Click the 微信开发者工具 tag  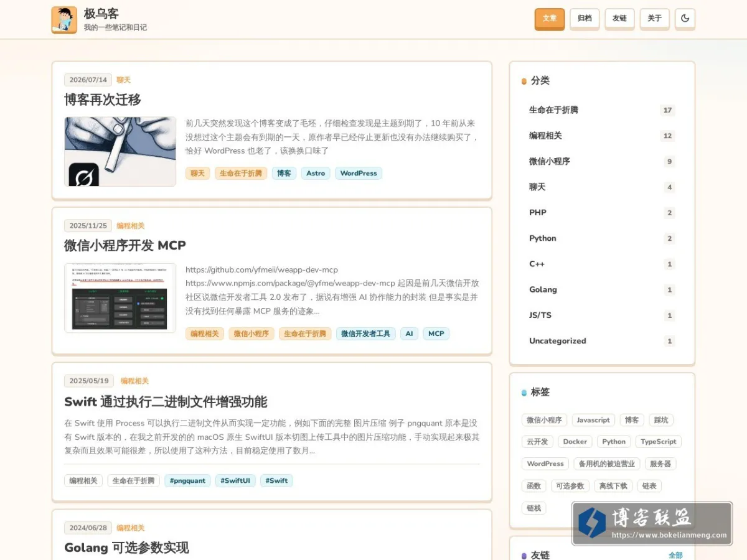[x=366, y=334]
